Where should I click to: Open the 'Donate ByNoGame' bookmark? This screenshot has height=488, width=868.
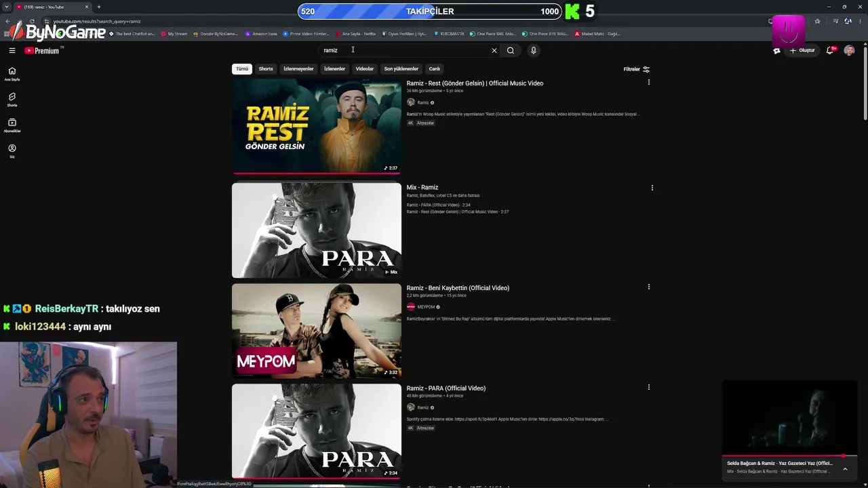216,34
